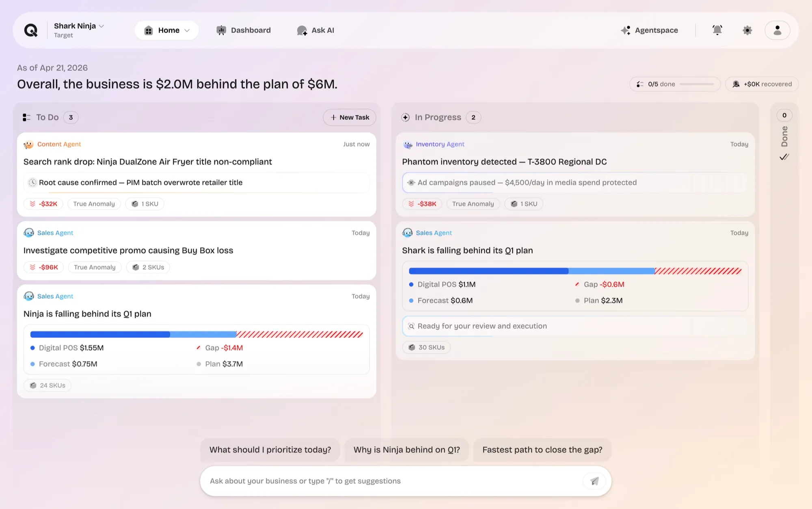Click the Root cause confirmed status row
The height and width of the screenshot is (509, 812).
(197, 183)
